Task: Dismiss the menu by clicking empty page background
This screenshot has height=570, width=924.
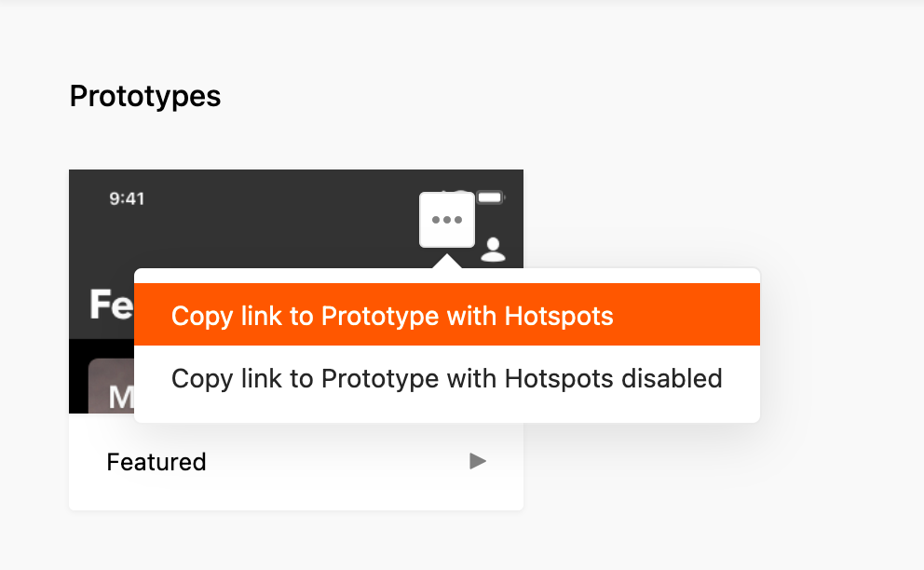Action: pos(745,140)
